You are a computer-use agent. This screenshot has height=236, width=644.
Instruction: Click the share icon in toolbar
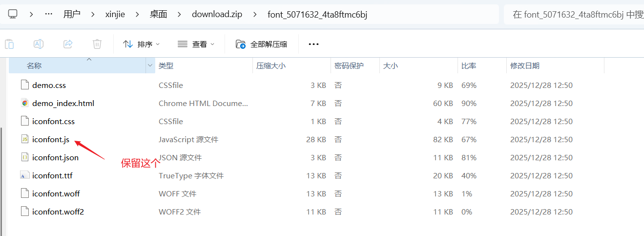(68, 44)
